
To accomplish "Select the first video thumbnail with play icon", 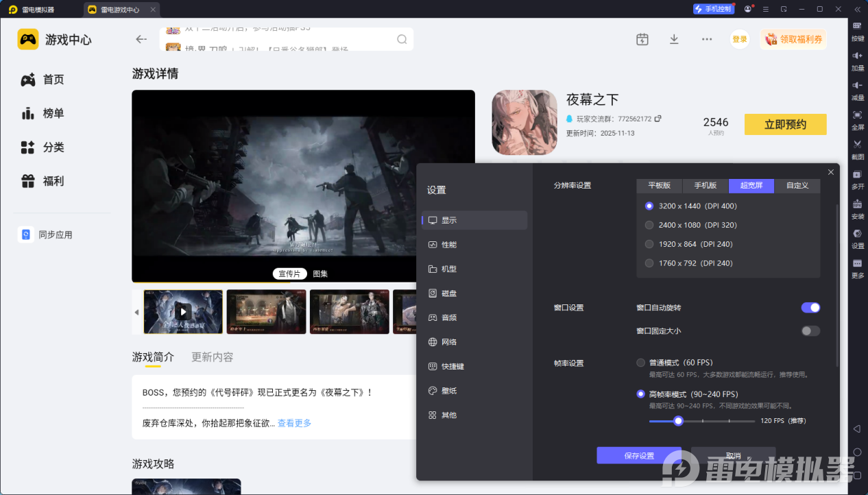I will (183, 311).
